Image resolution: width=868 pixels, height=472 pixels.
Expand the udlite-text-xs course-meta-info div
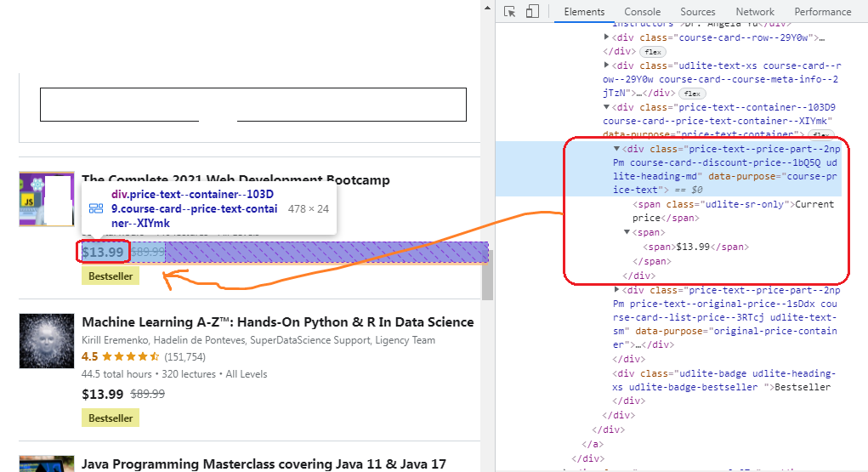tap(606, 65)
